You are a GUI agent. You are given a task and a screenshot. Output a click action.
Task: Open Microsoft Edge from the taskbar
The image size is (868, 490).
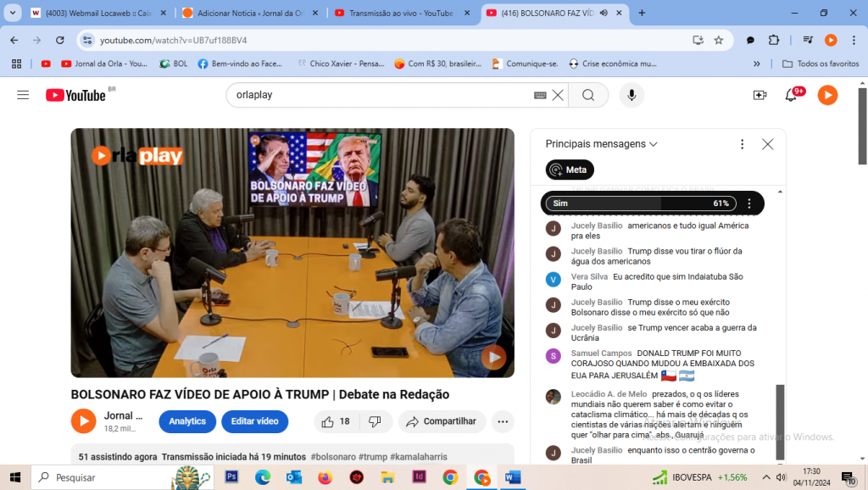click(263, 477)
